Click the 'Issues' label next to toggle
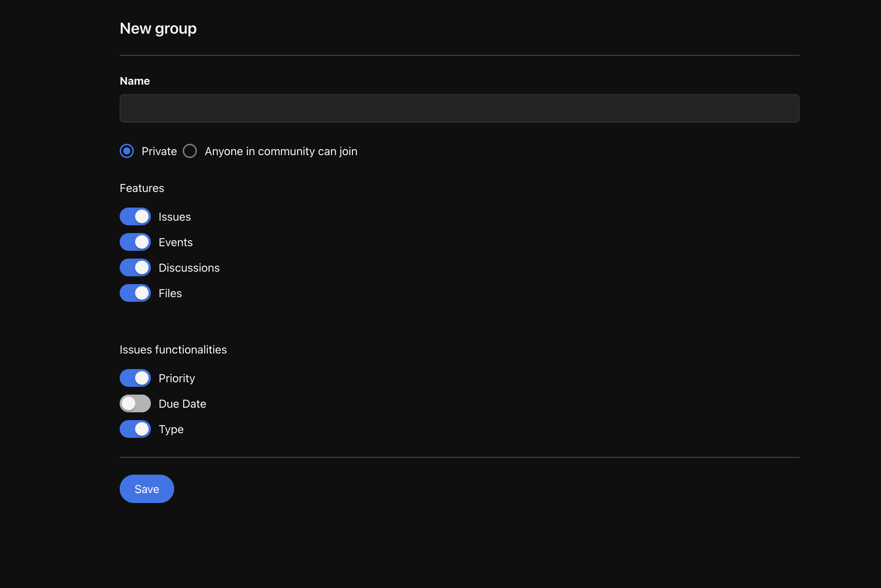The height and width of the screenshot is (588, 881). click(x=175, y=217)
